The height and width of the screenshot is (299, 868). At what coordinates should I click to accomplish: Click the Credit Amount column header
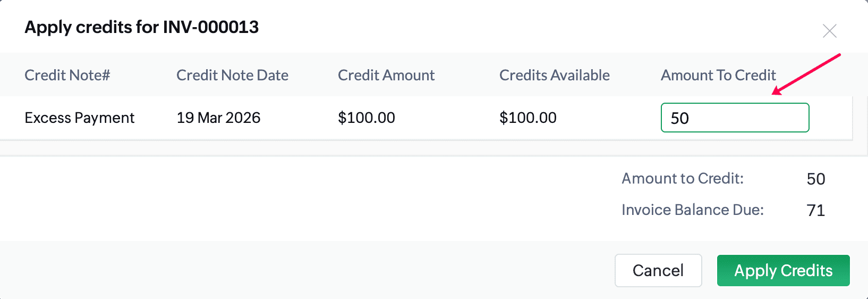(386, 75)
